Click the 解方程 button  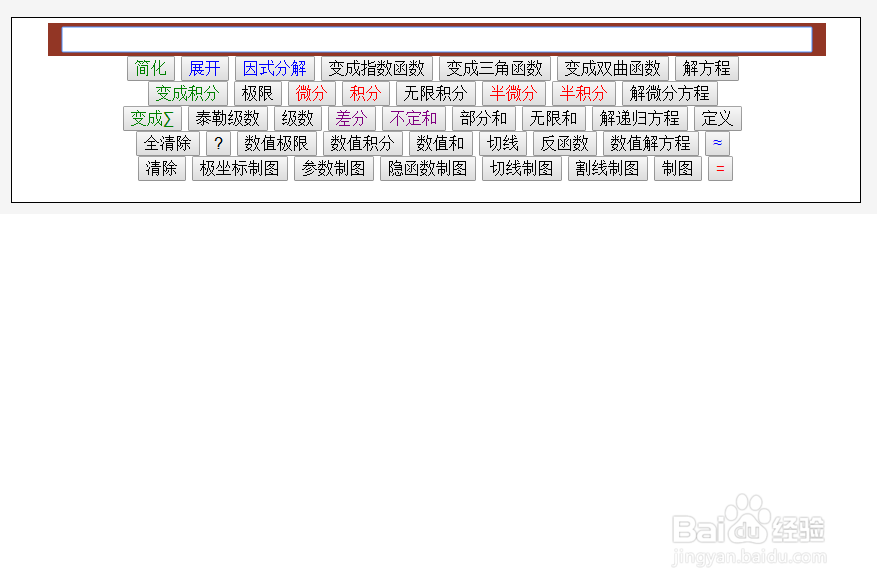point(706,69)
